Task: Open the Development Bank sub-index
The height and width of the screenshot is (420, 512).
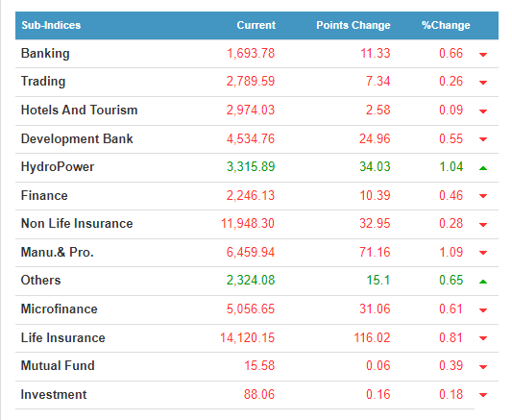Action: tap(77, 138)
